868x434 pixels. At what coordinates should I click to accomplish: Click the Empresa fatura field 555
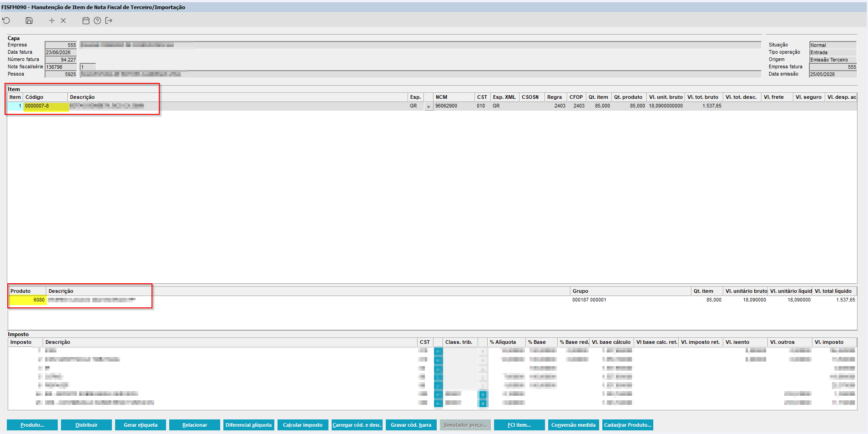tap(833, 67)
